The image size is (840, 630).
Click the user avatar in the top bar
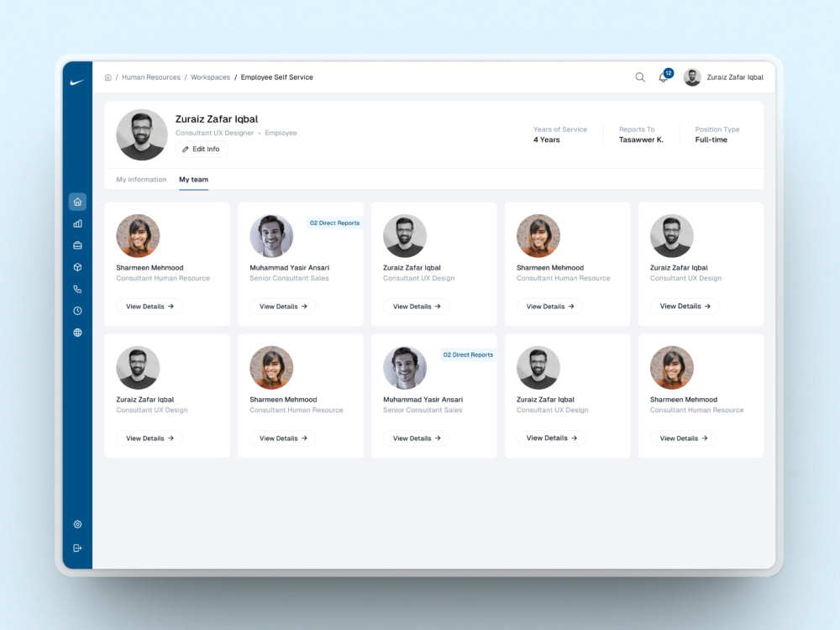[692, 77]
